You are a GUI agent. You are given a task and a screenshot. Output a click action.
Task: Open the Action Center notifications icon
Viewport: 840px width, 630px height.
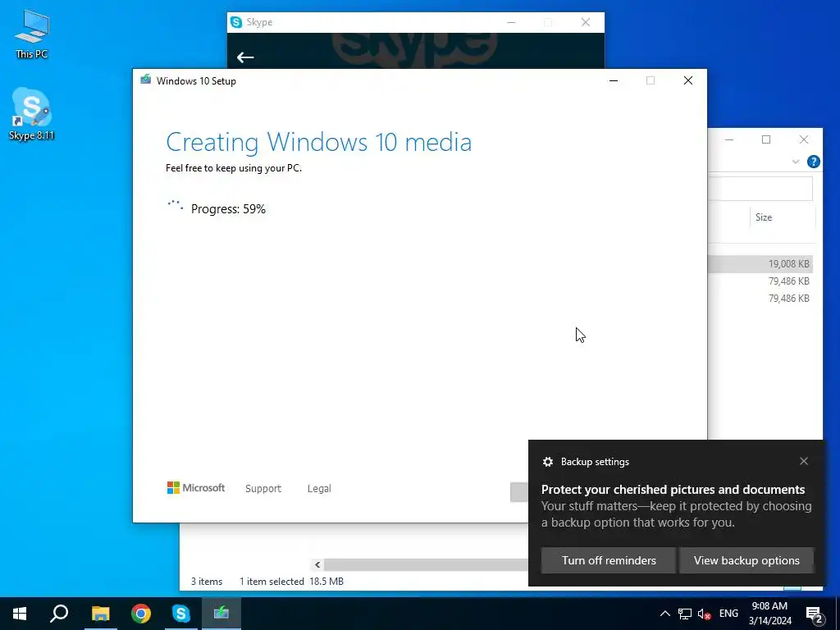pyautogui.click(x=815, y=614)
